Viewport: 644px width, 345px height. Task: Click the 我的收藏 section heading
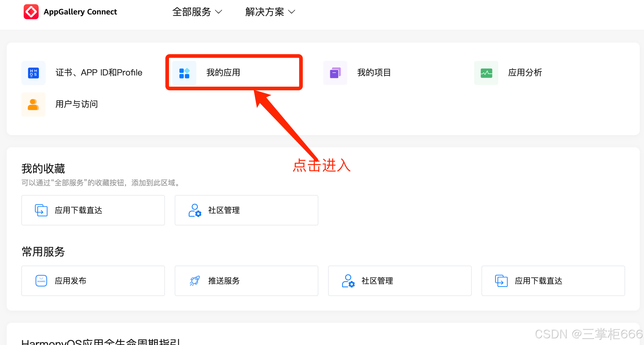pos(43,169)
